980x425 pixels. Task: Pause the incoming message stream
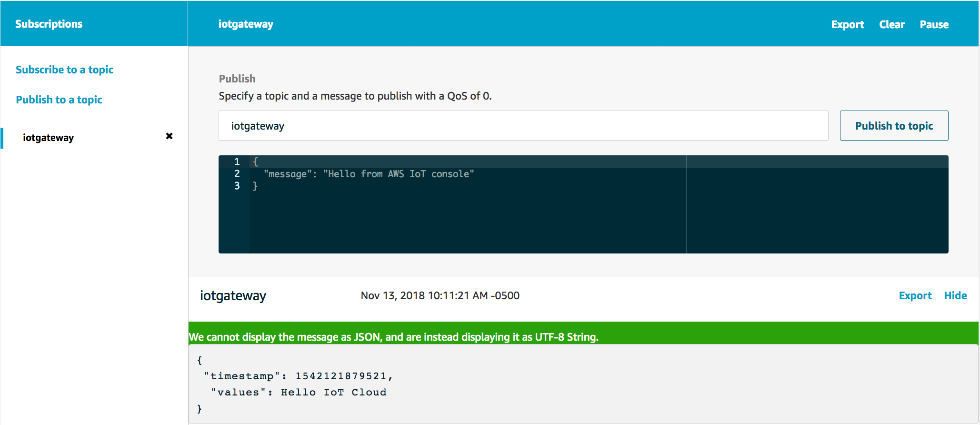click(934, 24)
